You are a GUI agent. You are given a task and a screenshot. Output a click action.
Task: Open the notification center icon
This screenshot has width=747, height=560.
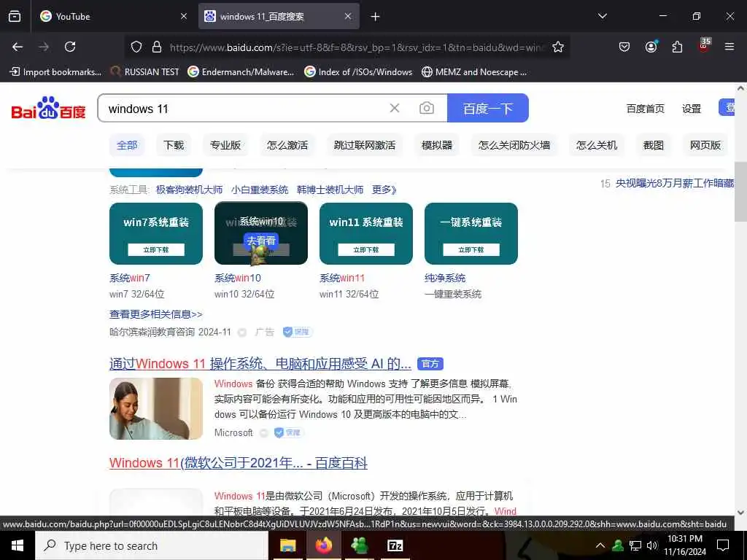point(723,545)
